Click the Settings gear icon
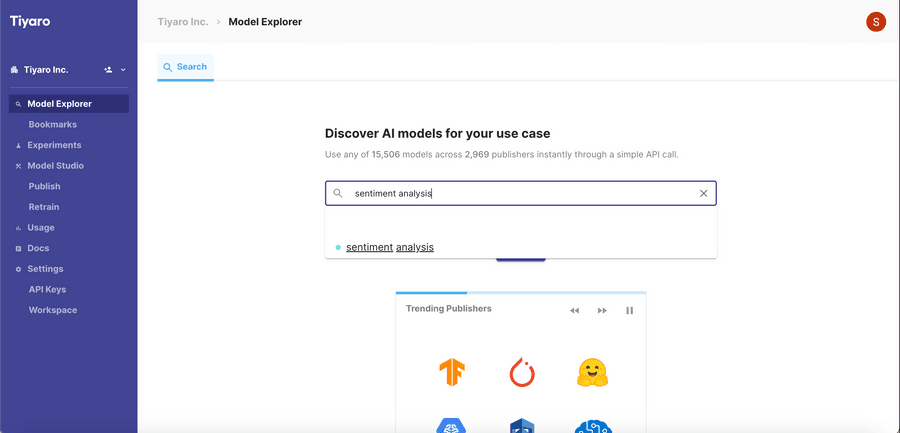This screenshot has height=433, width=900. pos(18,270)
